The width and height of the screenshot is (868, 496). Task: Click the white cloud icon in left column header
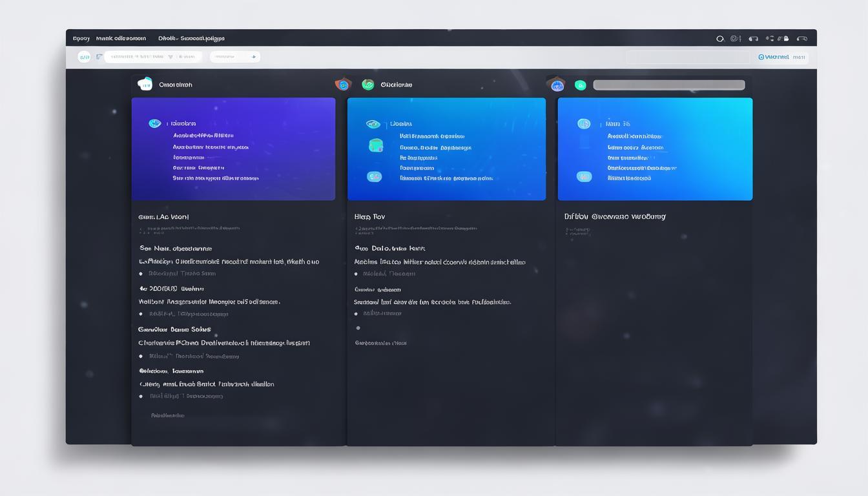[145, 84]
